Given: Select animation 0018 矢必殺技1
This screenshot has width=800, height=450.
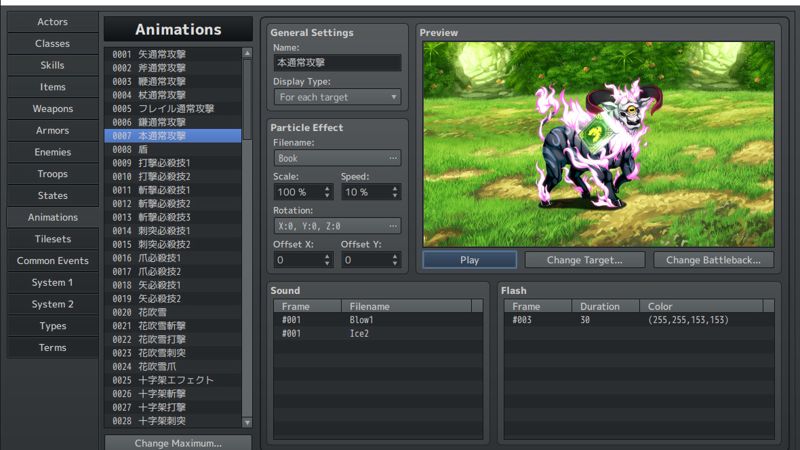Looking at the screenshot, I should [173, 285].
